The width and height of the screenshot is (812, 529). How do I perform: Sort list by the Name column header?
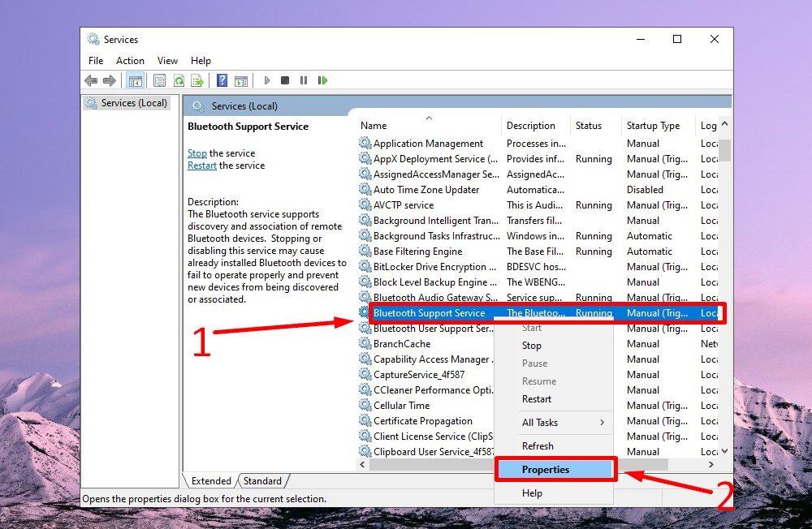[x=374, y=126]
